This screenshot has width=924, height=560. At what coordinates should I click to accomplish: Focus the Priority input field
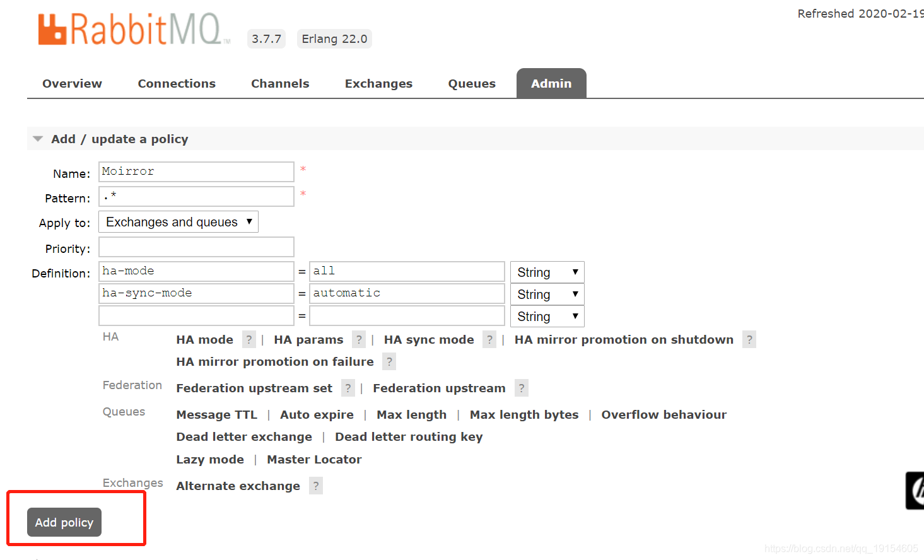[x=196, y=247]
